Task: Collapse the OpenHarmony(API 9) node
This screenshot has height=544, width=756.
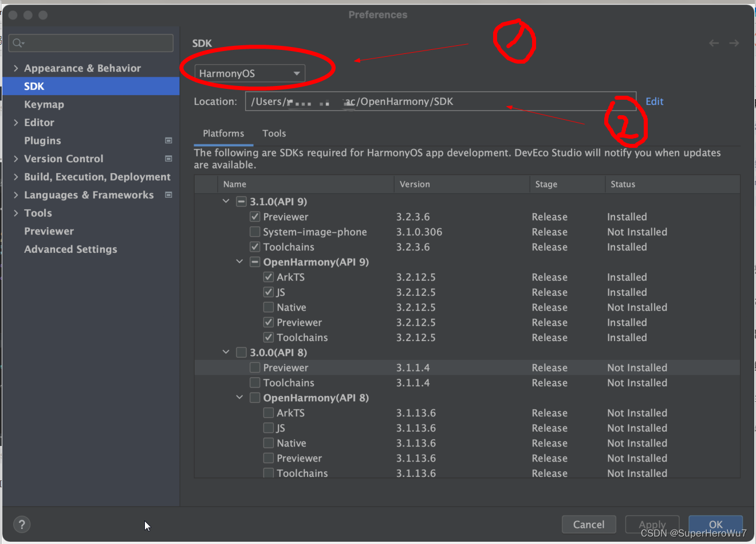Action: (239, 261)
